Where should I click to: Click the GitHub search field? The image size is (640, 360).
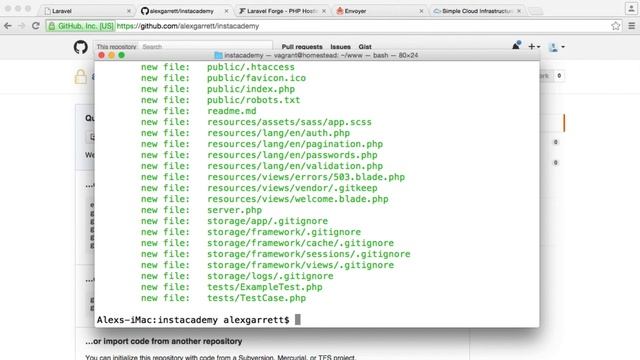coord(206,47)
